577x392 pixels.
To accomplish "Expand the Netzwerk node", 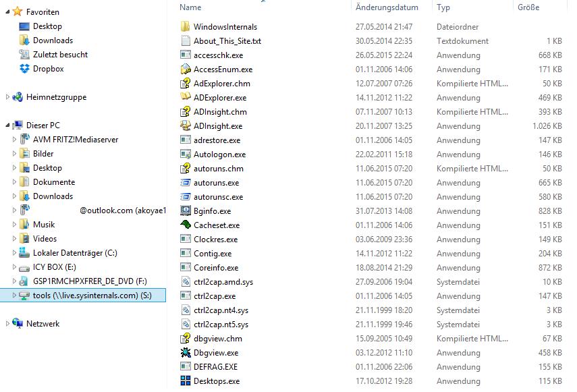I will [x=7, y=324].
